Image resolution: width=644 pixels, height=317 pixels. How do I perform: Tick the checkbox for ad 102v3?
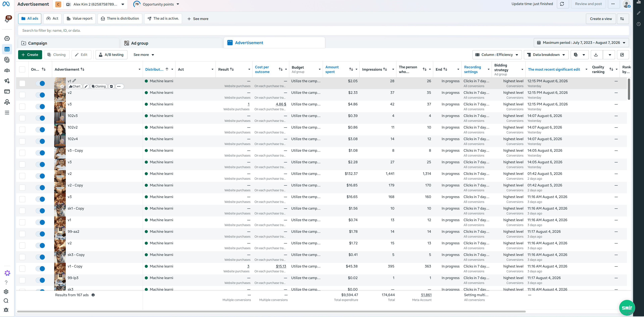coord(22,118)
